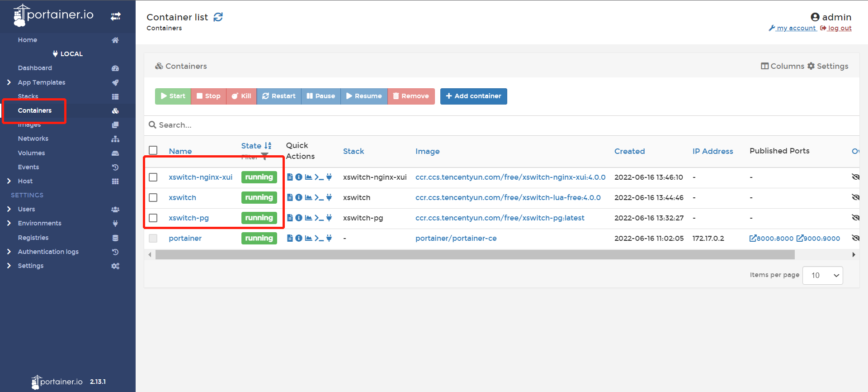Check the xswitch-pg row checkbox
The height and width of the screenshot is (392, 868).
point(153,218)
